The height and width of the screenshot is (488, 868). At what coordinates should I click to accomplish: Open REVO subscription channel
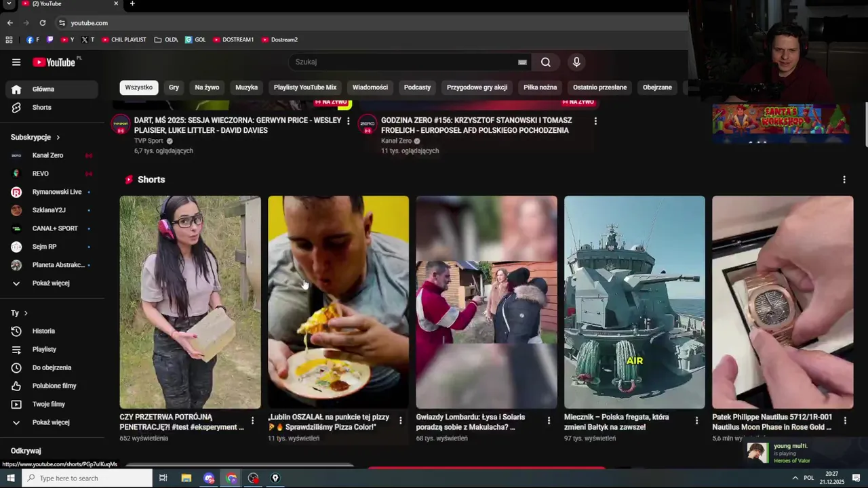(x=52, y=174)
